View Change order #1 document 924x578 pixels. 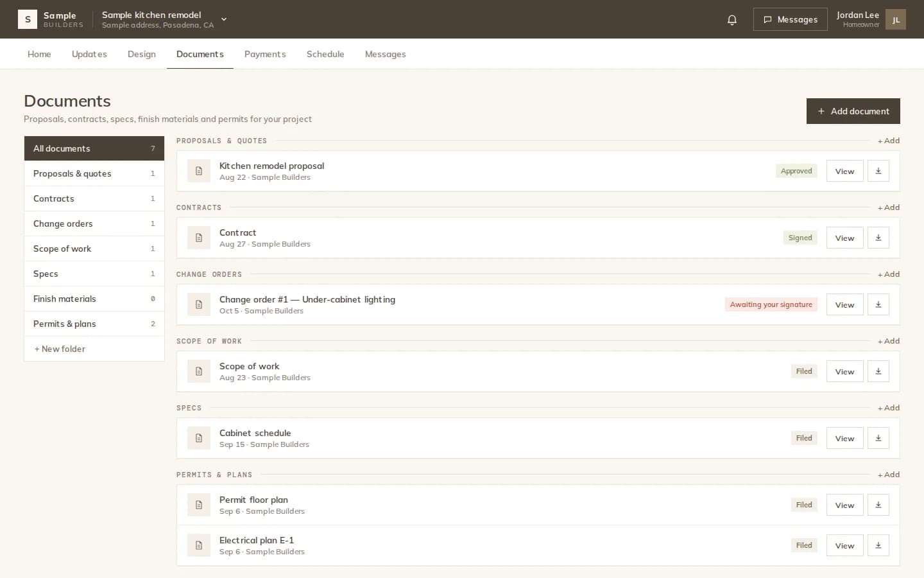[844, 304]
